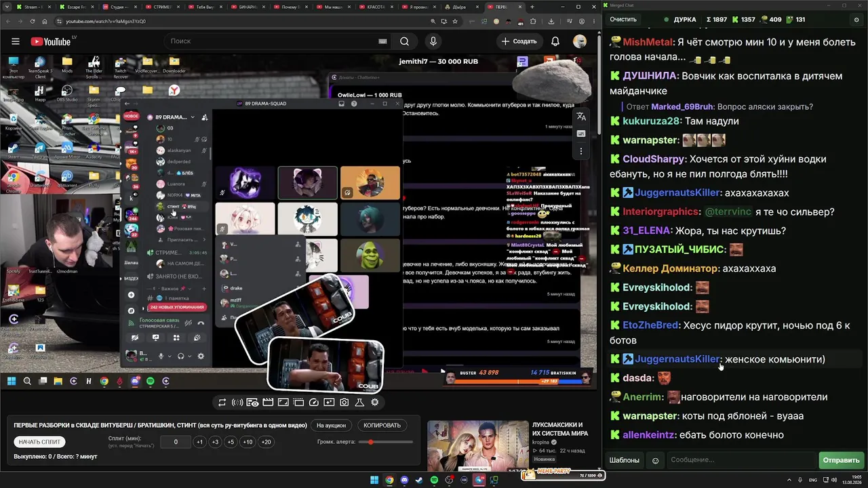The image size is (868, 488).
Task: Open the kropina channel link
Action: 540,442
